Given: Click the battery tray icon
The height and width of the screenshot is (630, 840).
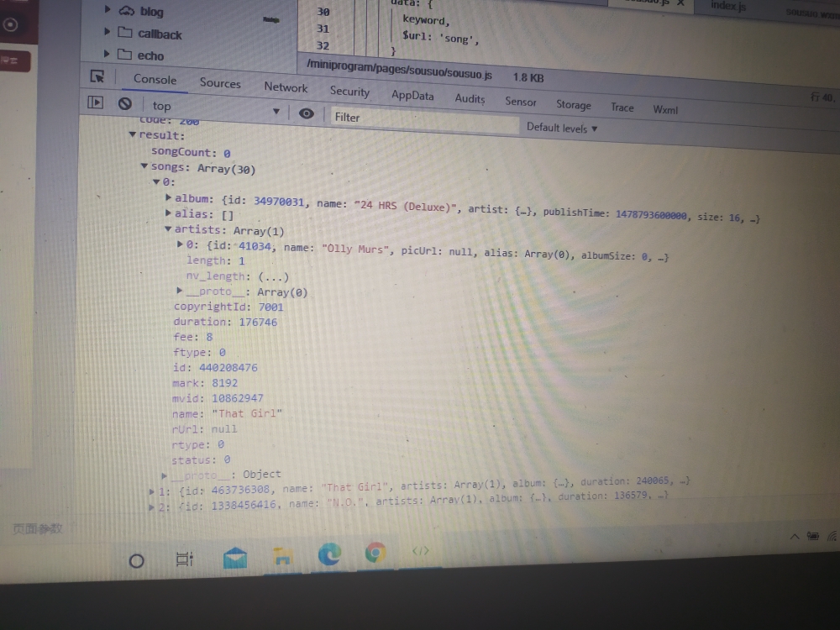Looking at the screenshot, I should [x=812, y=536].
